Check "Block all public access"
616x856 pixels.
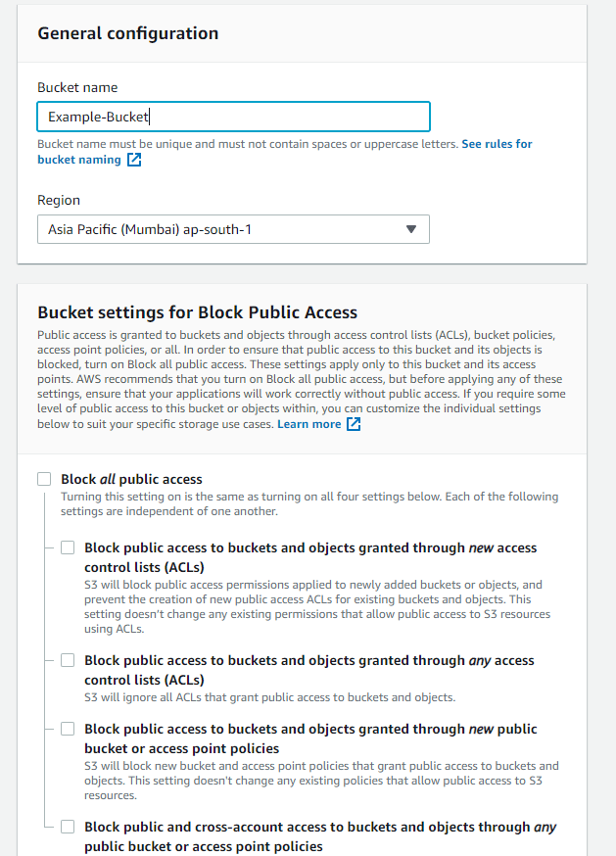44,479
